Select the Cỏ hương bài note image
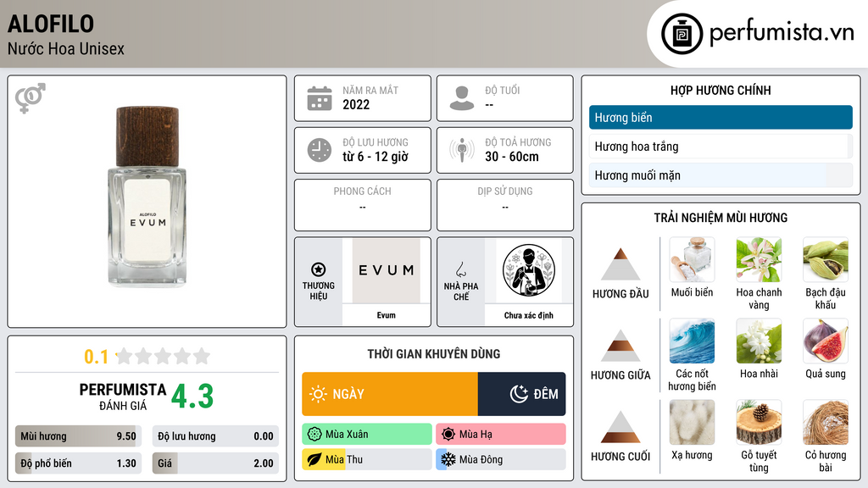 pos(826,422)
